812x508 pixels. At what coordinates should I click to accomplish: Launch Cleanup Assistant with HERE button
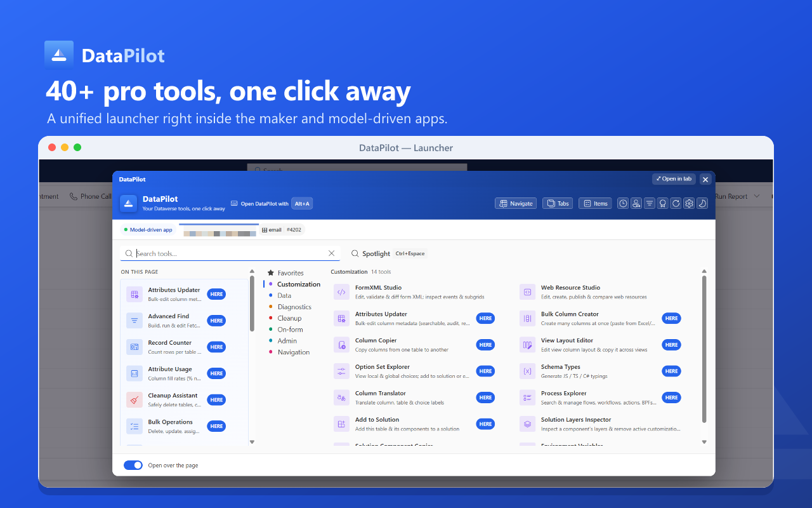pyautogui.click(x=216, y=400)
